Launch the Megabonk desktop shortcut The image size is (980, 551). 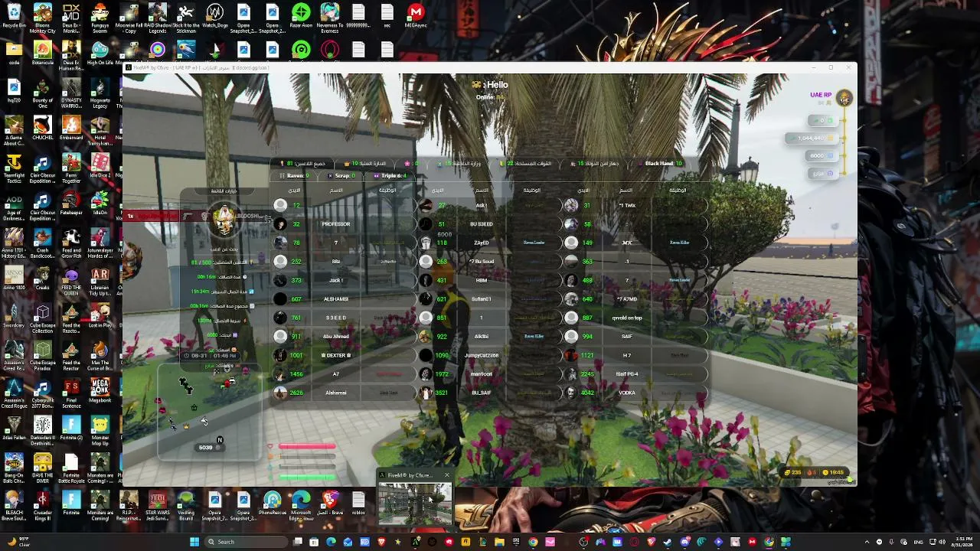(x=100, y=390)
